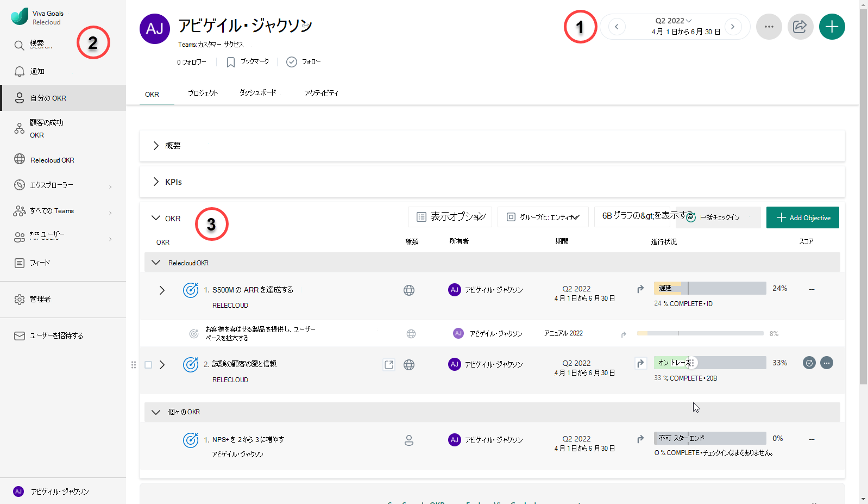Click AJ avatar at sidebar bottom

18,491
